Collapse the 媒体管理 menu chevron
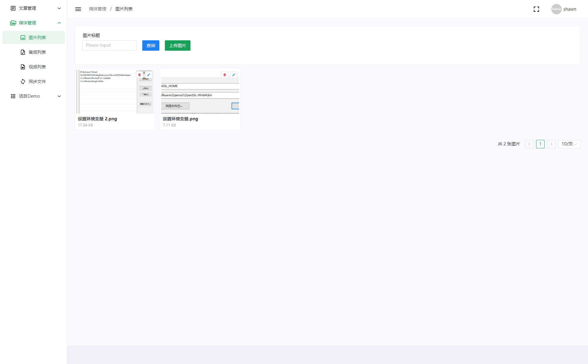Screen dimensions: 588x364 click(59, 23)
